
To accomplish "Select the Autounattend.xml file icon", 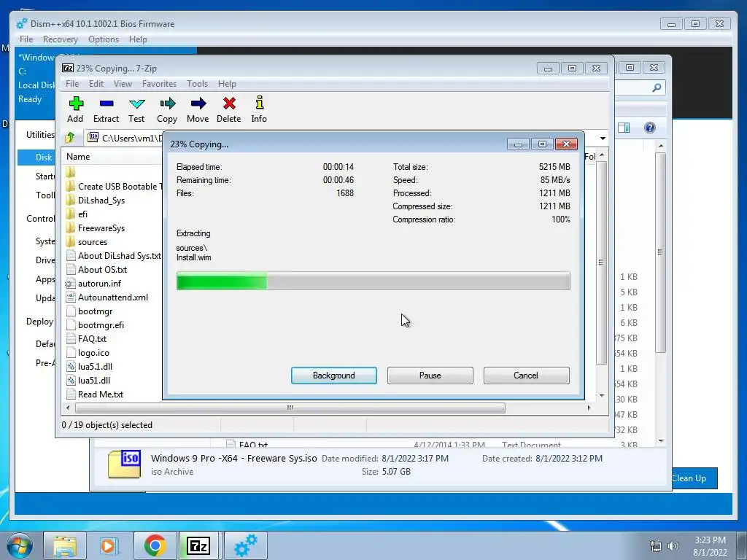I will pyautogui.click(x=71, y=297).
